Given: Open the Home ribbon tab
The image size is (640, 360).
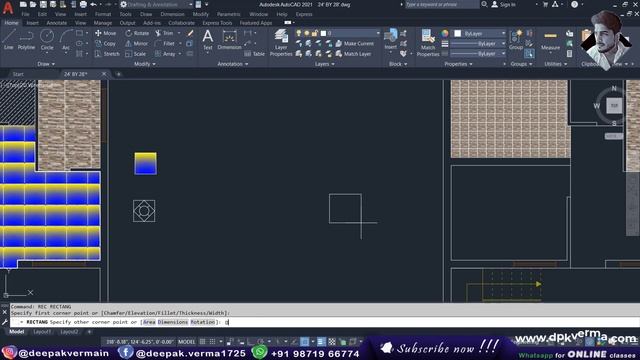Looking at the screenshot, I should click(11, 23).
